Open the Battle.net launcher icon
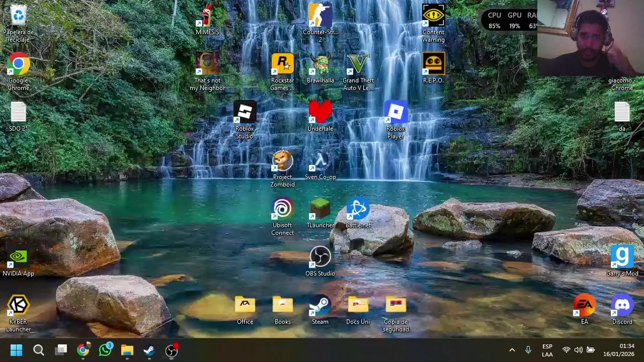 (x=358, y=213)
